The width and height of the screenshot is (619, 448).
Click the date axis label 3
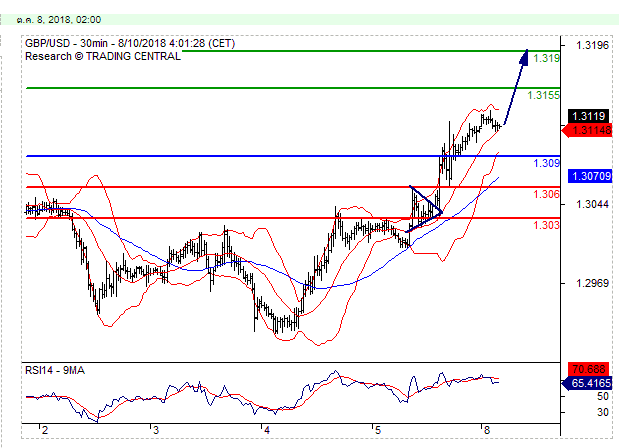point(156,430)
